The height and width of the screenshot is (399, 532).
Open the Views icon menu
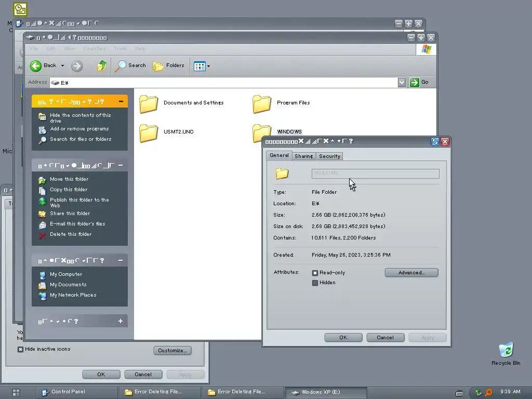[199, 66]
